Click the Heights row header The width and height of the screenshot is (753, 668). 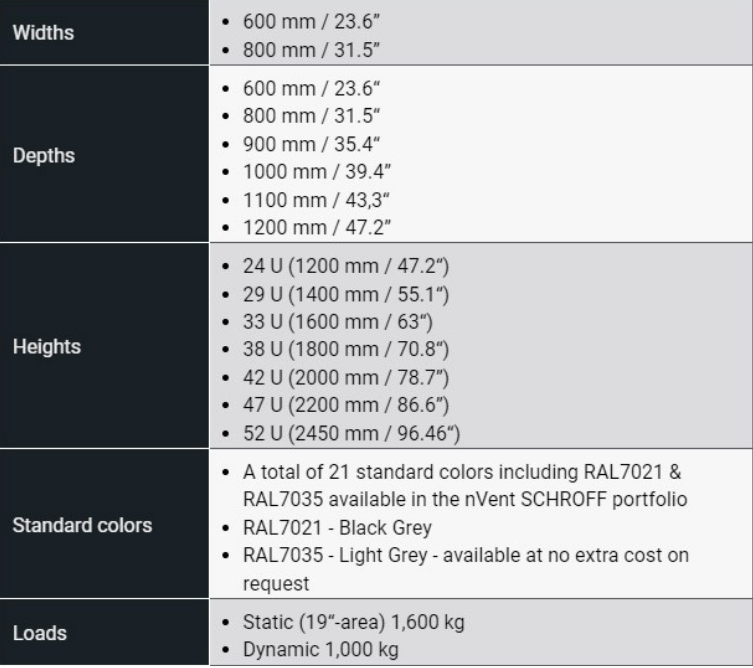click(x=47, y=347)
